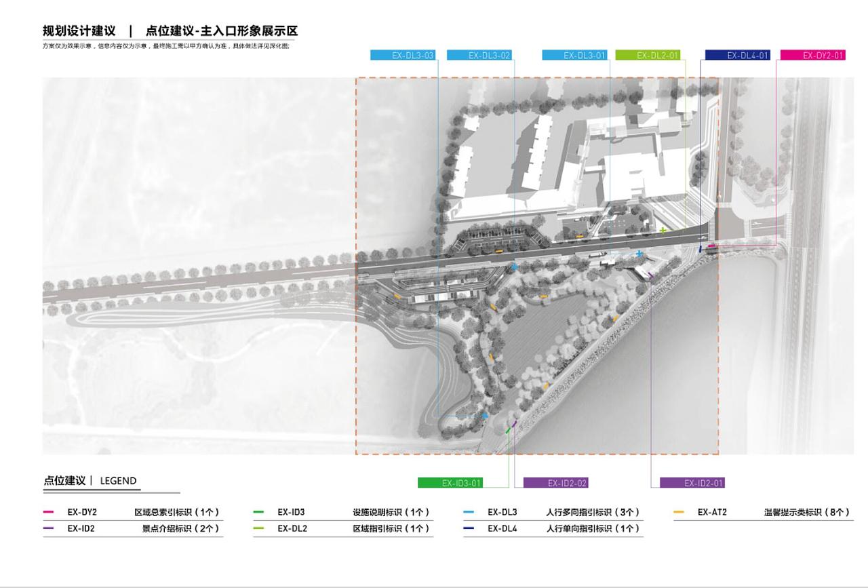
Task: Expand the 点位建议 LEGEND section
Action: point(90,479)
